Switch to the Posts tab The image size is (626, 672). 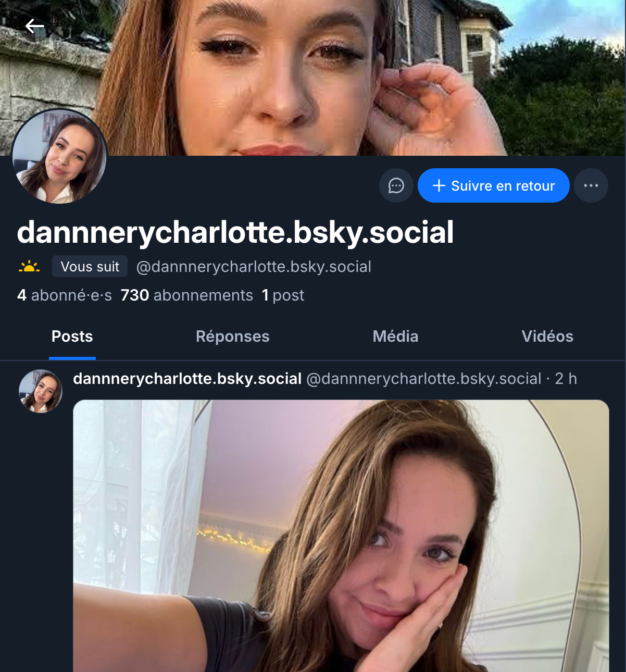click(72, 337)
